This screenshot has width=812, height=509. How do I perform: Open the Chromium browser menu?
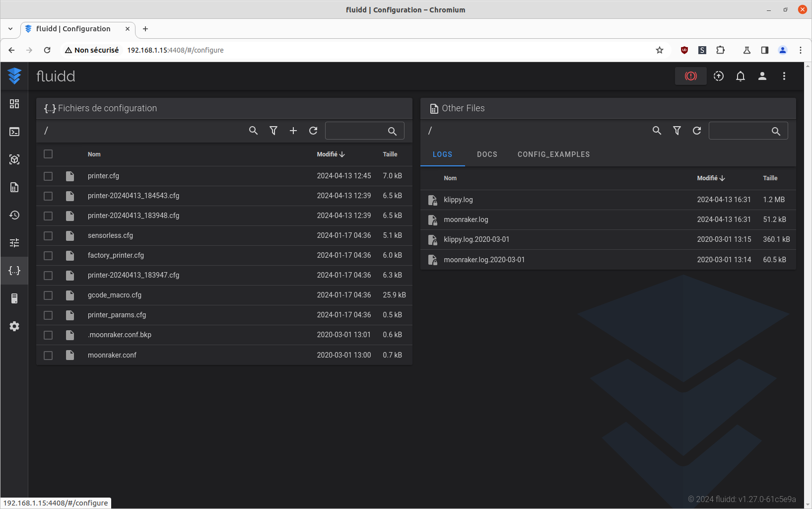coord(801,50)
